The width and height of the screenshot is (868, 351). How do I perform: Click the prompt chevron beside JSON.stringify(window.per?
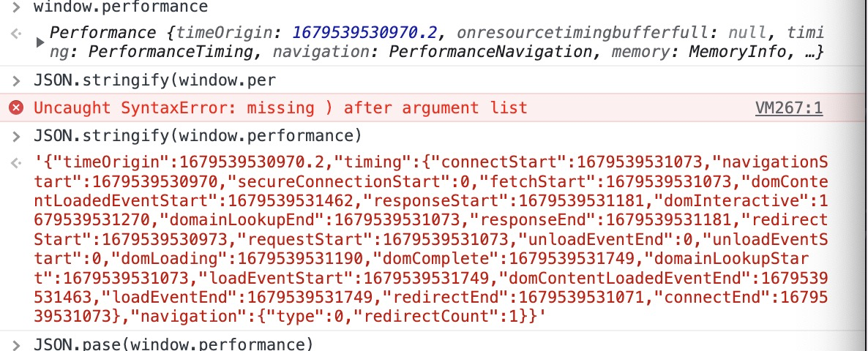click(x=15, y=80)
